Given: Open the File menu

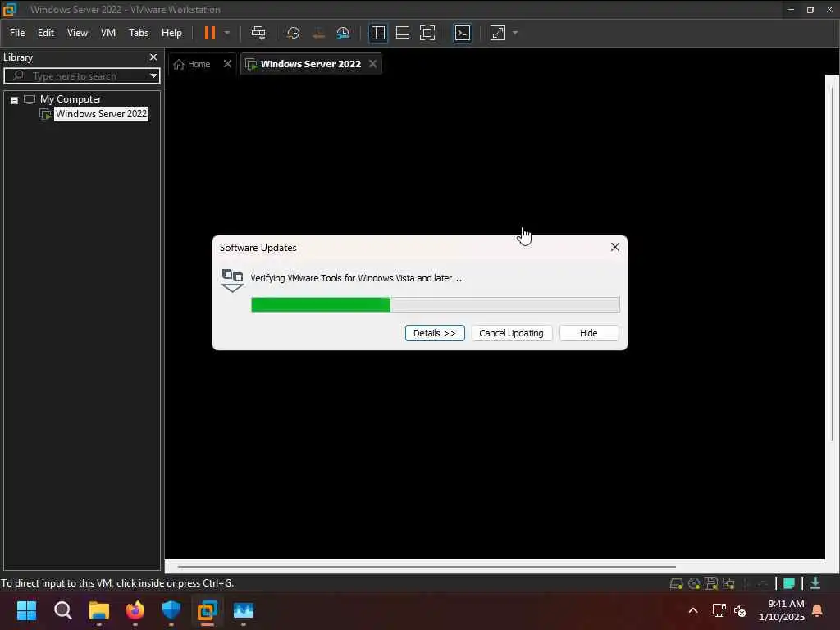Looking at the screenshot, I should click(x=17, y=33).
